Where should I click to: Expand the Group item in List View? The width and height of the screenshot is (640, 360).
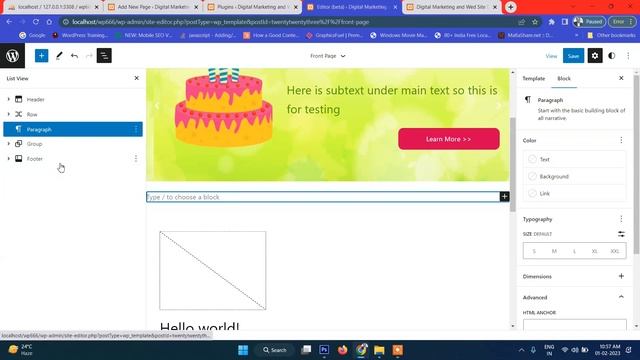click(x=9, y=144)
